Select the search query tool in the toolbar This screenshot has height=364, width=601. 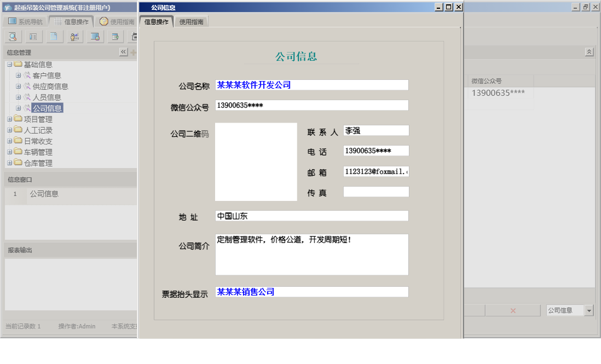(x=12, y=37)
